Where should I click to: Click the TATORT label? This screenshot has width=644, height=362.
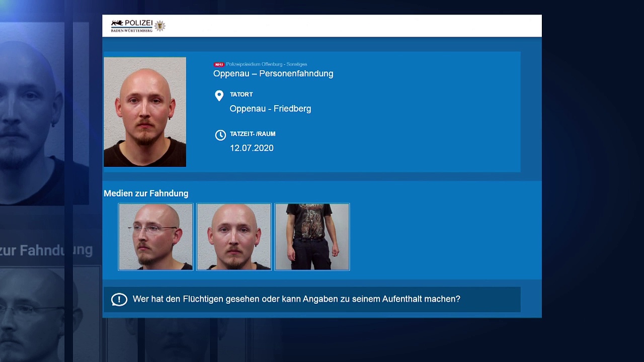[x=242, y=95]
